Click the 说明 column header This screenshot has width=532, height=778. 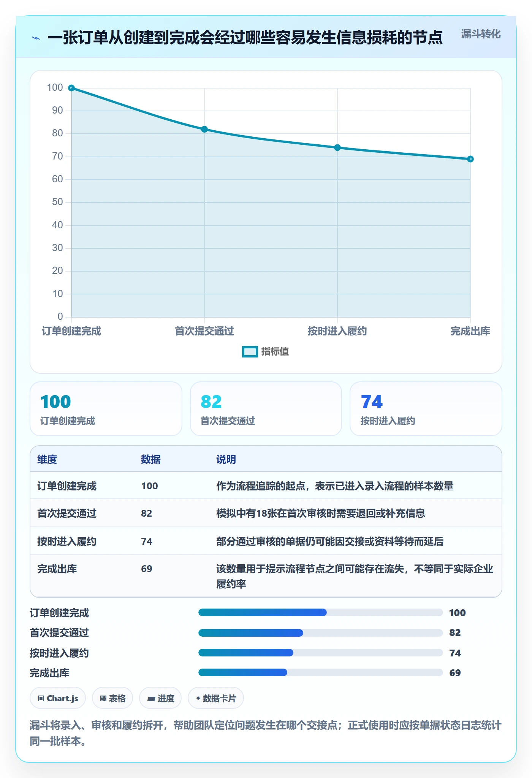(226, 459)
